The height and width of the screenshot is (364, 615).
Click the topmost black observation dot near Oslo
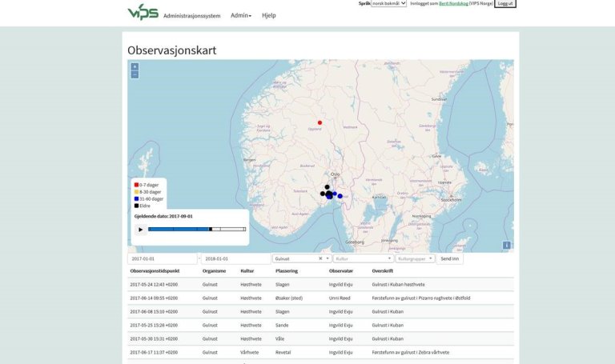327,187
